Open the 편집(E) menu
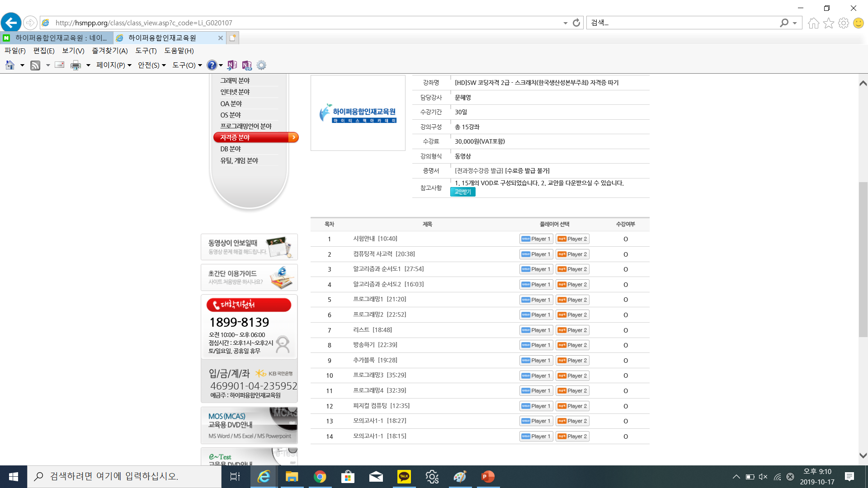Screen dimensions: 868x488 tap(44, 51)
